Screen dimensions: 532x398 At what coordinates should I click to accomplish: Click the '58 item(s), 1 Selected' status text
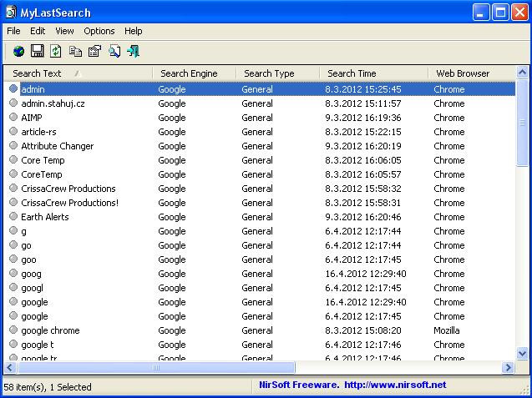tap(47, 387)
